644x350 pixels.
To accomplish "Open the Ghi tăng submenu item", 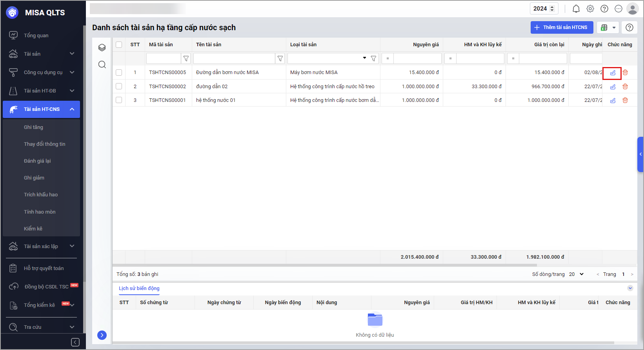I will tap(33, 127).
